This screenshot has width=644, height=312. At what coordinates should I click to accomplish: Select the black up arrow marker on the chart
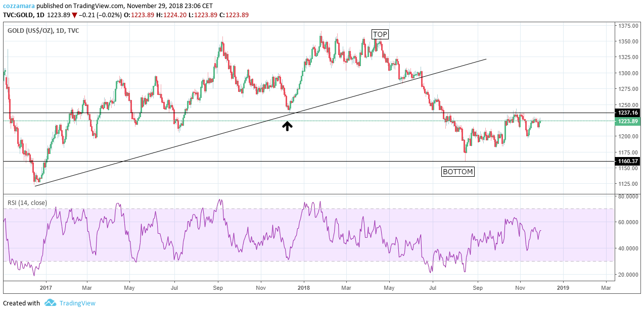click(287, 126)
